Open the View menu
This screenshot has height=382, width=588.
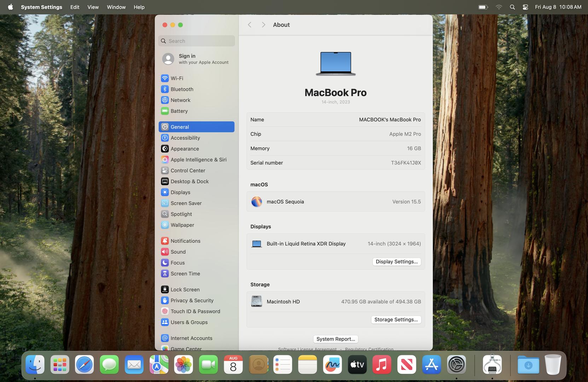click(x=93, y=7)
